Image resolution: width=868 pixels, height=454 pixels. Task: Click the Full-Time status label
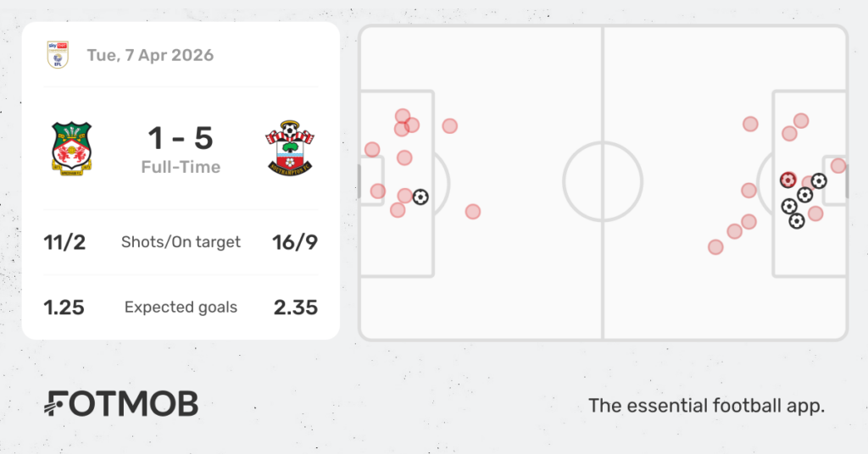[181, 167]
